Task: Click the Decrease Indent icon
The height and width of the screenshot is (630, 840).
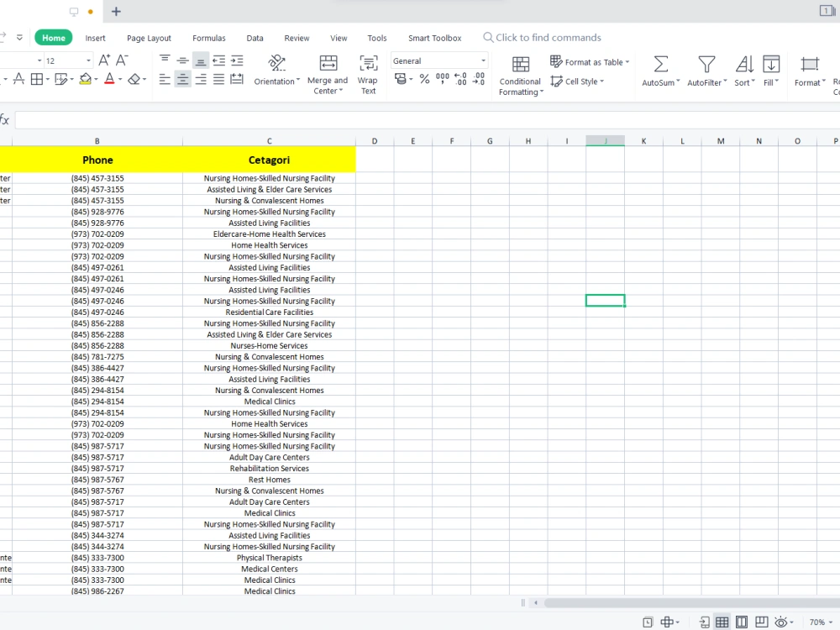Action: 218,60
